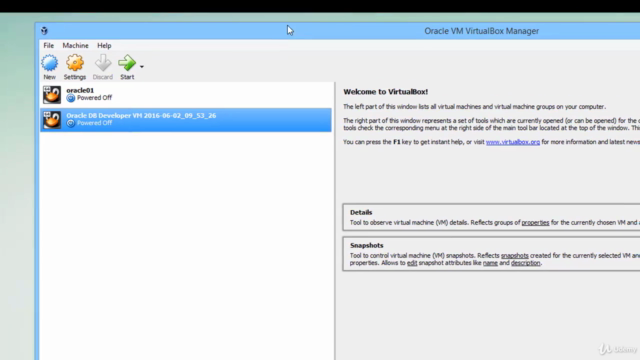Screen dimensions: 640x360
Task: Click the edit link in Snapshots description
Action: [x=412, y=263]
